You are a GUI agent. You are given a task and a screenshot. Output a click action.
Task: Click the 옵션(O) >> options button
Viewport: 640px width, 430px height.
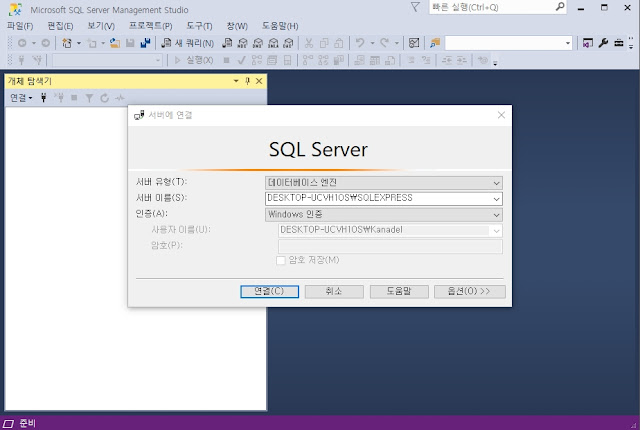pos(470,291)
